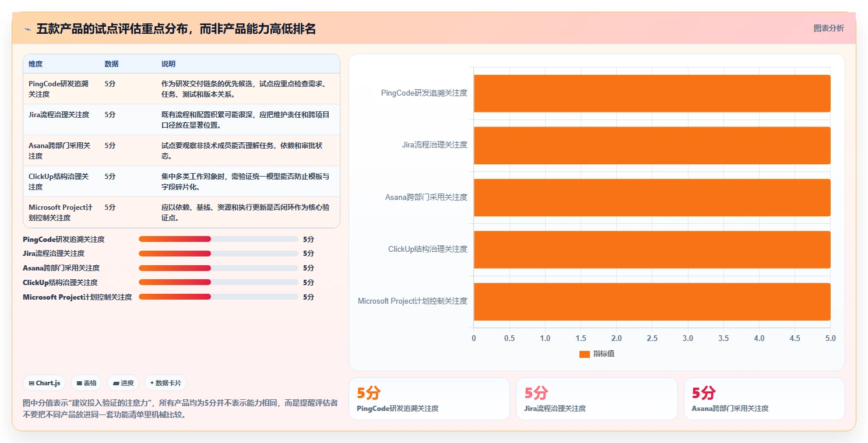Click the description starting 集中多类工作对象时

[x=245, y=181]
